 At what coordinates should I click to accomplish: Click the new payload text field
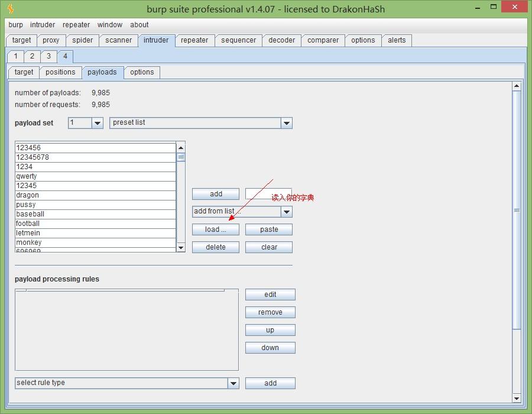(268, 194)
